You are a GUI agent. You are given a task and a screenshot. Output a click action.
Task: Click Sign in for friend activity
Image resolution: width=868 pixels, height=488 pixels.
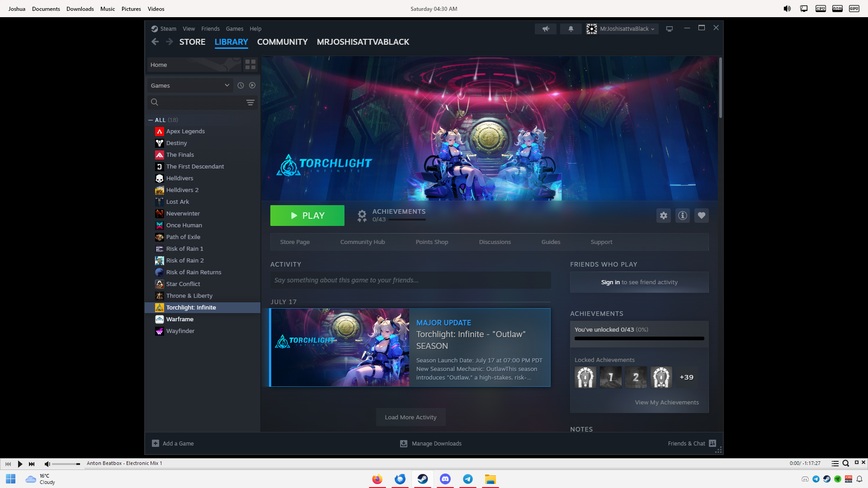(610, 282)
